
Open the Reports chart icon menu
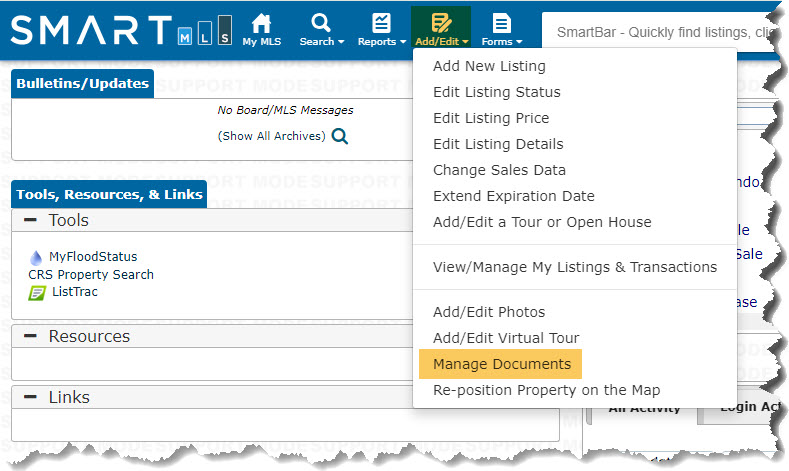381,23
